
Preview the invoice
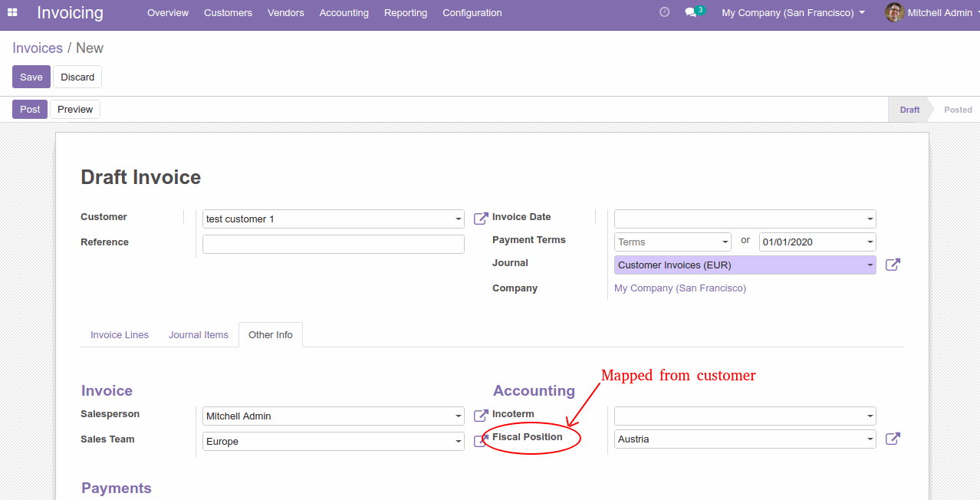coord(75,110)
